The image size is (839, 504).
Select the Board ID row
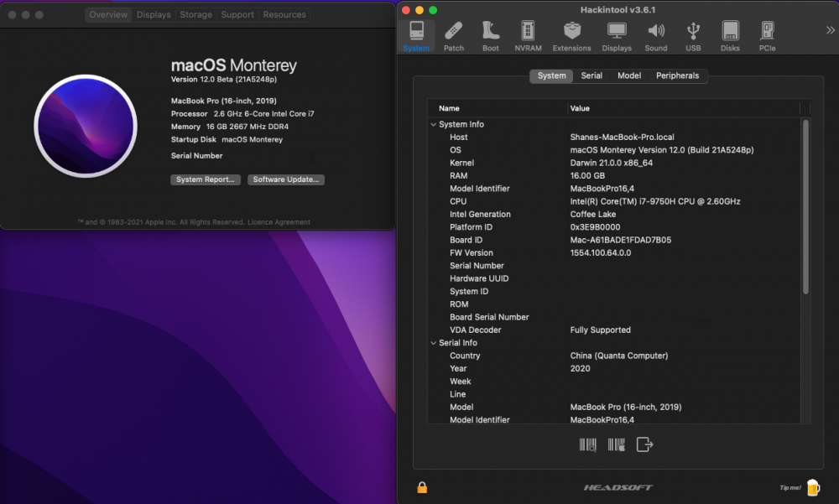pos(614,240)
